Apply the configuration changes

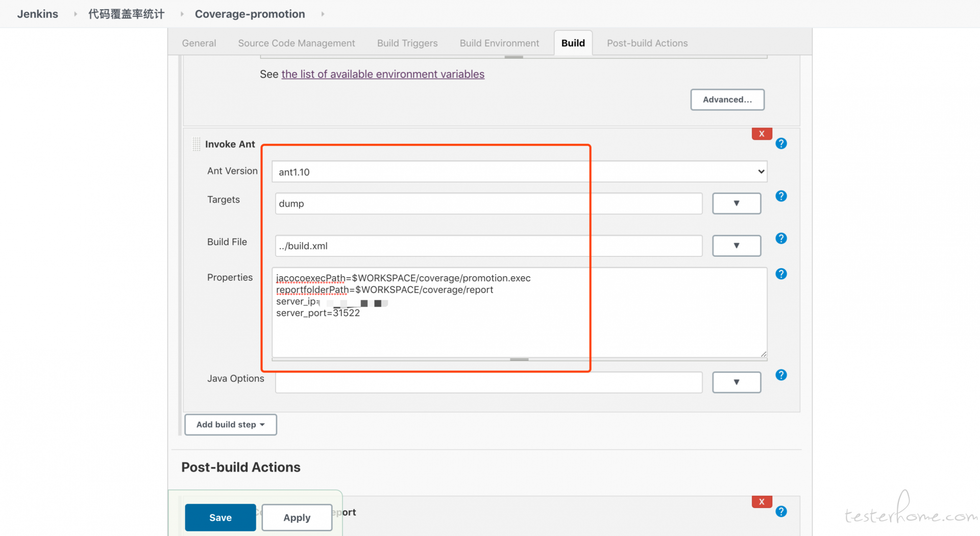click(297, 518)
